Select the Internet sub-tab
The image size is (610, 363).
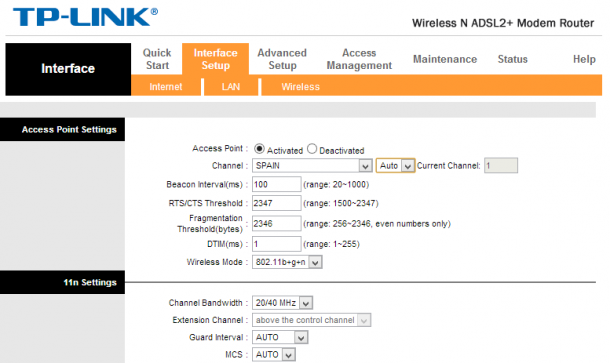pyautogui.click(x=166, y=87)
